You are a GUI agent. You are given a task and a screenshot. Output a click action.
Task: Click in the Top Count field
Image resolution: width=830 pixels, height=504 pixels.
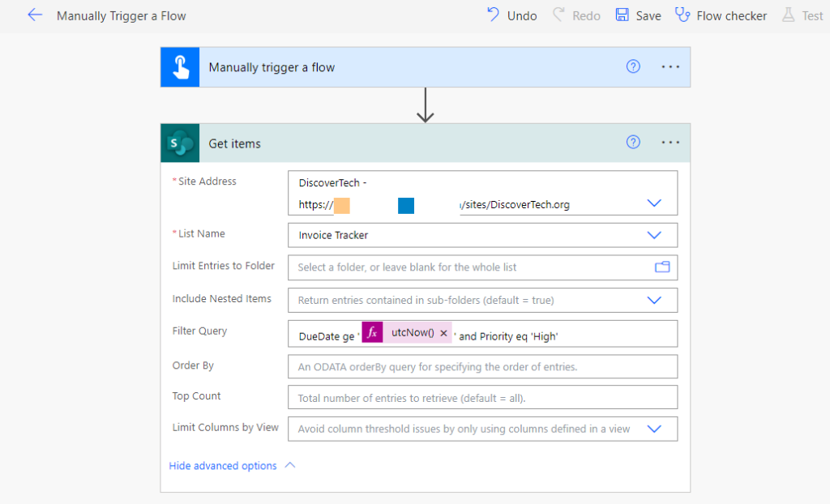[483, 398]
